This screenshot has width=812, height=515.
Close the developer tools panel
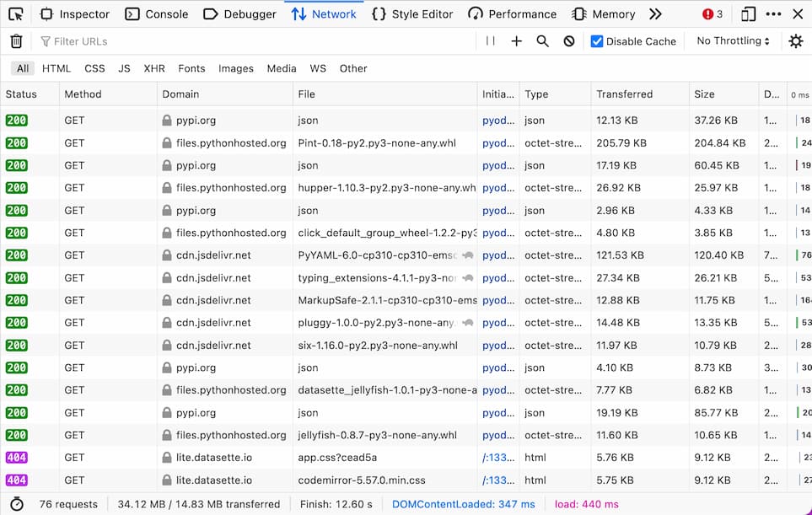coord(798,14)
